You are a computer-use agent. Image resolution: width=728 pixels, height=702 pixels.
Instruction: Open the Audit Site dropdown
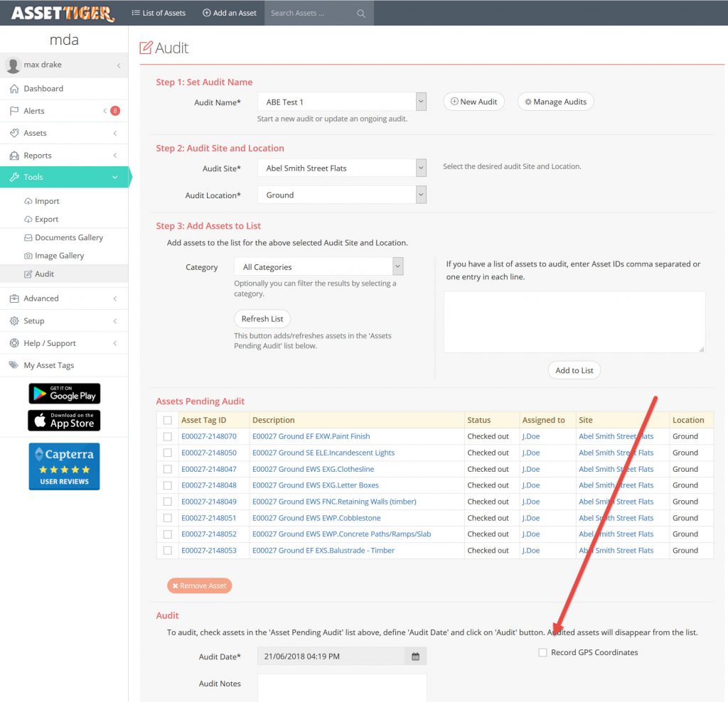421,168
